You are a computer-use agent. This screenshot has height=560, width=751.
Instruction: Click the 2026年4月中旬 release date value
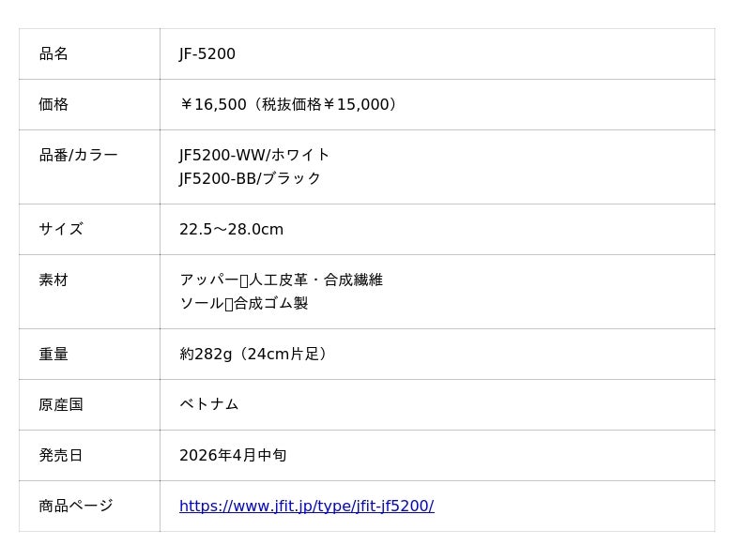[233, 456]
